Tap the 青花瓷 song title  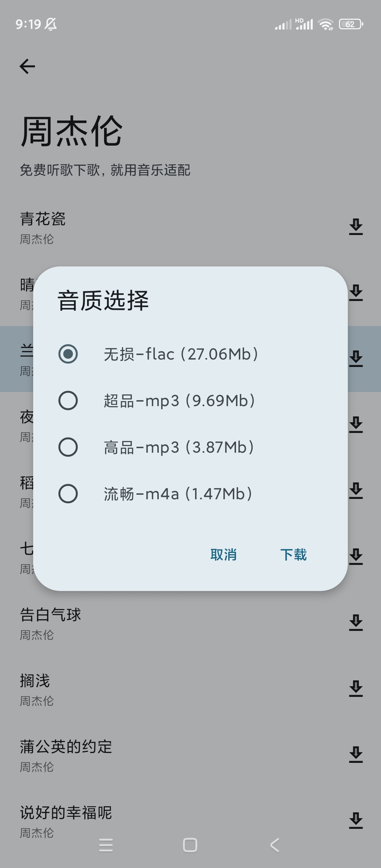coord(43,219)
